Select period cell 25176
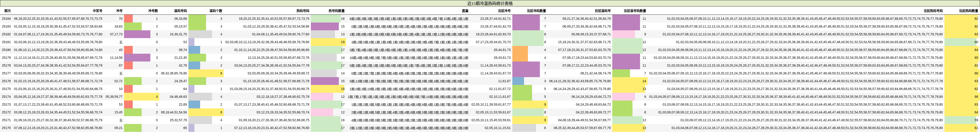 [x=6, y=81]
